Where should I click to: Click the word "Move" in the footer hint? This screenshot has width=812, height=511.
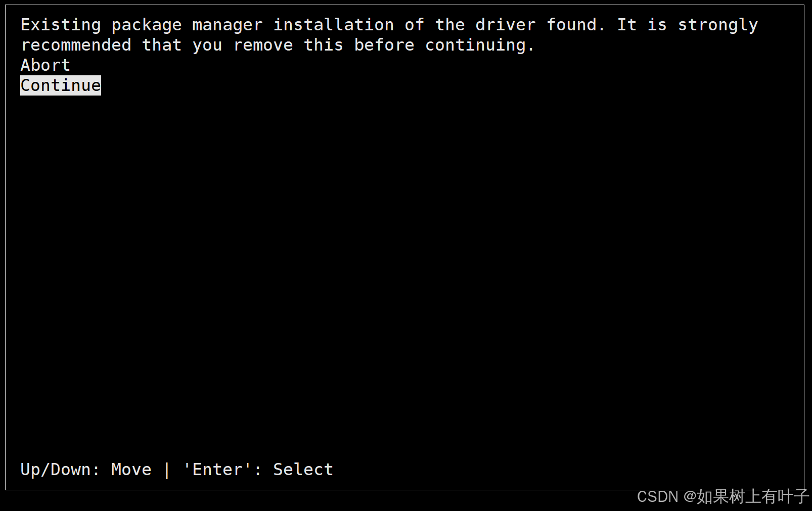pyautogui.click(x=131, y=470)
